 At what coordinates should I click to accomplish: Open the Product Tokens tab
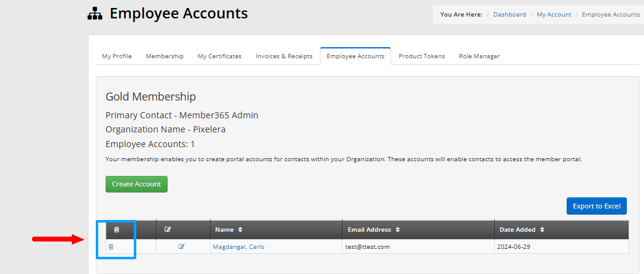click(x=422, y=56)
